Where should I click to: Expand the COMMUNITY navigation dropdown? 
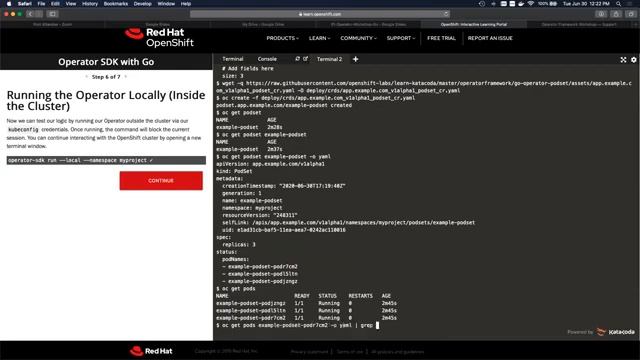pyautogui.click(x=358, y=38)
